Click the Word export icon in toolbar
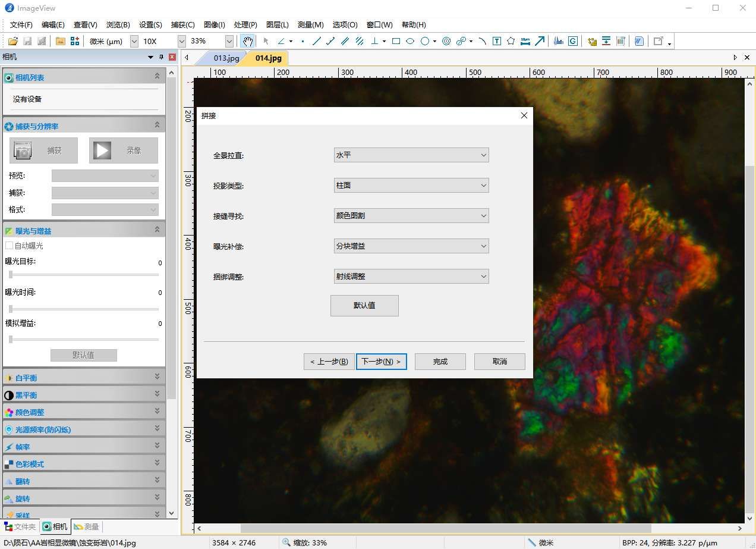 [639, 41]
